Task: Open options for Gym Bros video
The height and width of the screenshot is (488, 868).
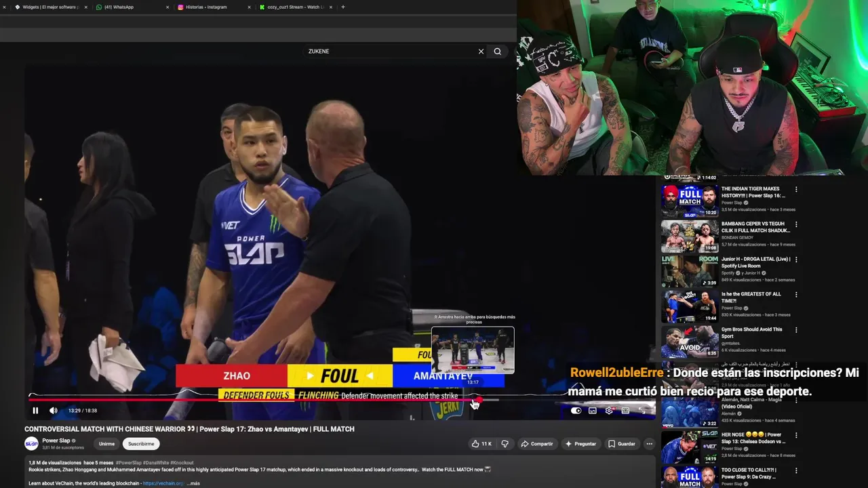Action: click(x=796, y=330)
